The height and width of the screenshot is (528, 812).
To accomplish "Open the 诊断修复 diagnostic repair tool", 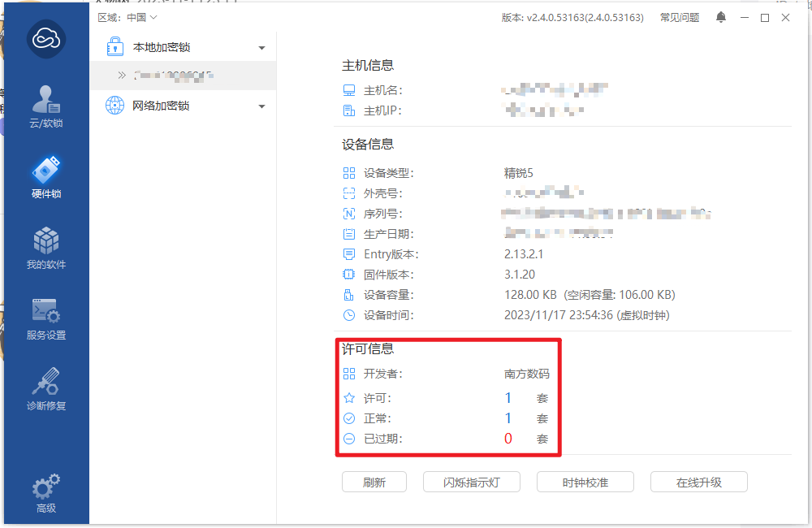I will (x=46, y=389).
